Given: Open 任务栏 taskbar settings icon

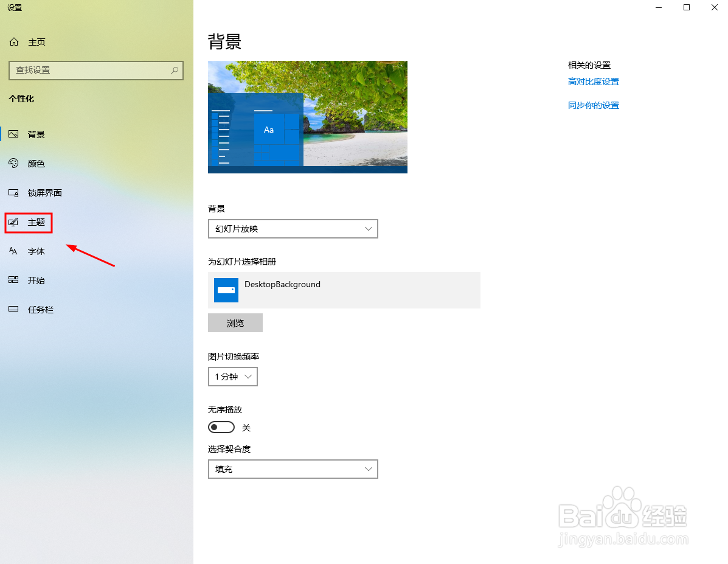Looking at the screenshot, I should click(x=13, y=309).
